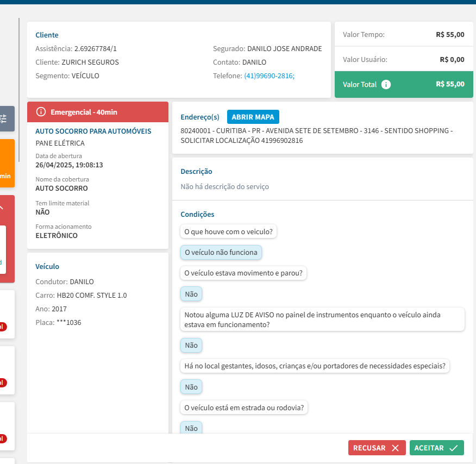The image size is (476, 464).
Task: Click the info icon beside Valor Total
Action: click(x=386, y=84)
